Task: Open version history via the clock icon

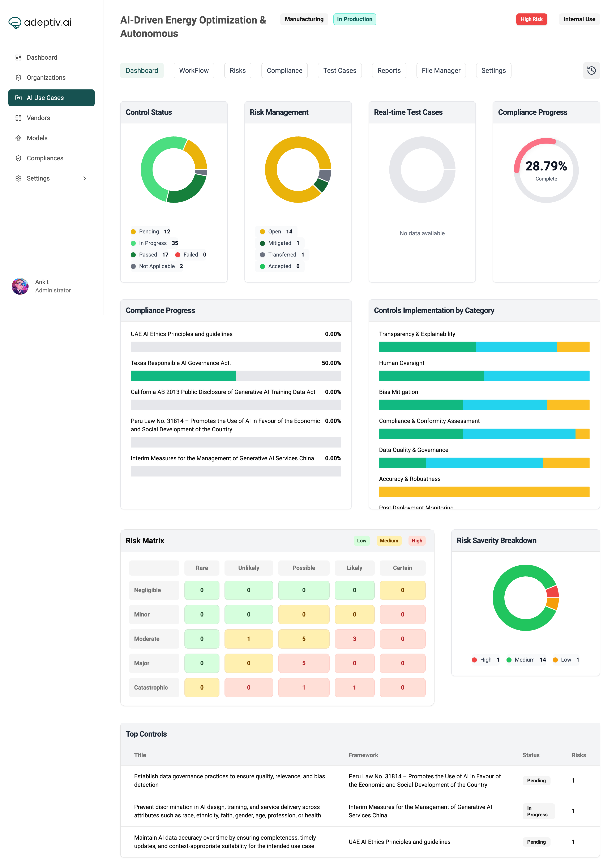Action: click(592, 71)
